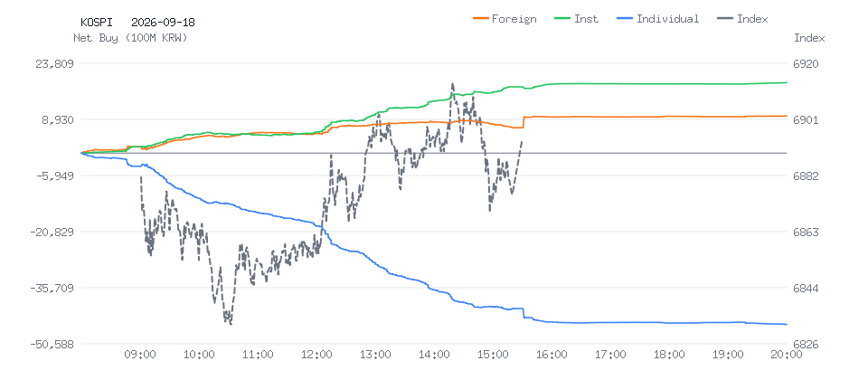Click right axis value 6863
This screenshot has height=380, width=868.
pyautogui.click(x=806, y=233)
